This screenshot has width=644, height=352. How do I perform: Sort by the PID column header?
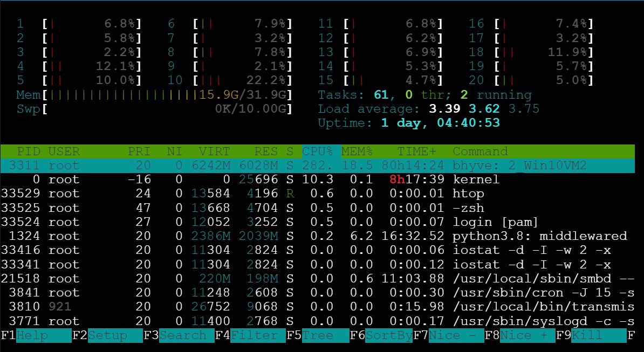click(29, 151)
